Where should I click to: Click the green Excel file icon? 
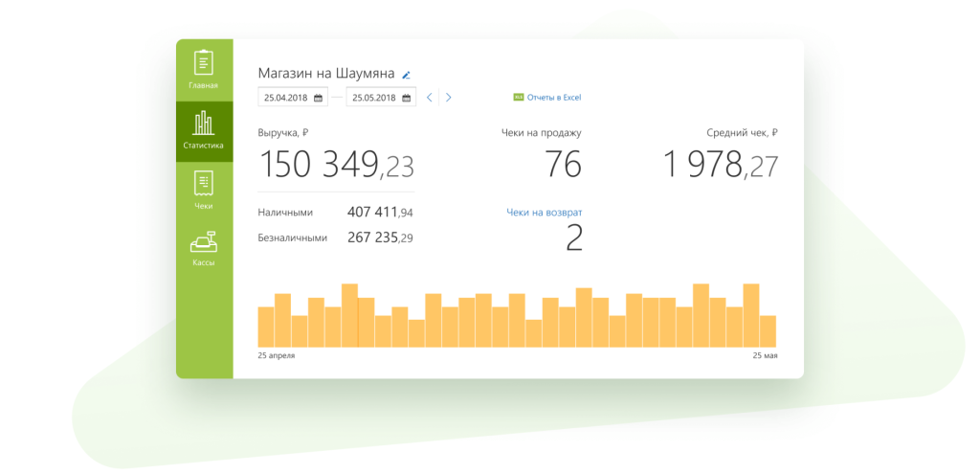(x=519, y=98)
